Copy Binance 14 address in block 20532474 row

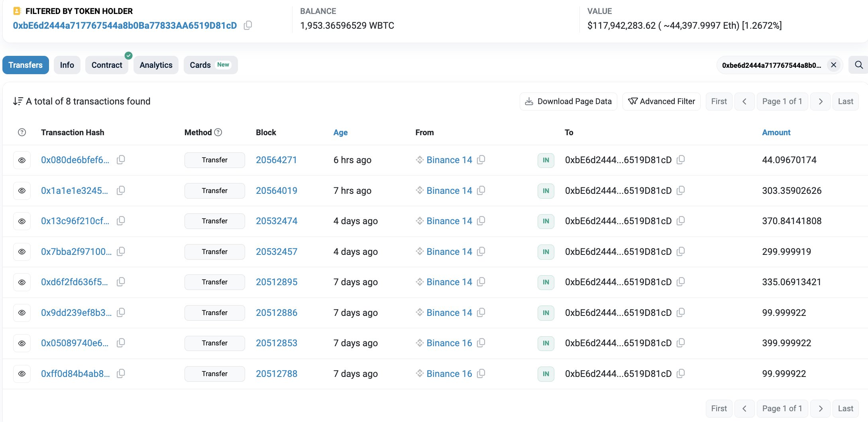[481, 221]
